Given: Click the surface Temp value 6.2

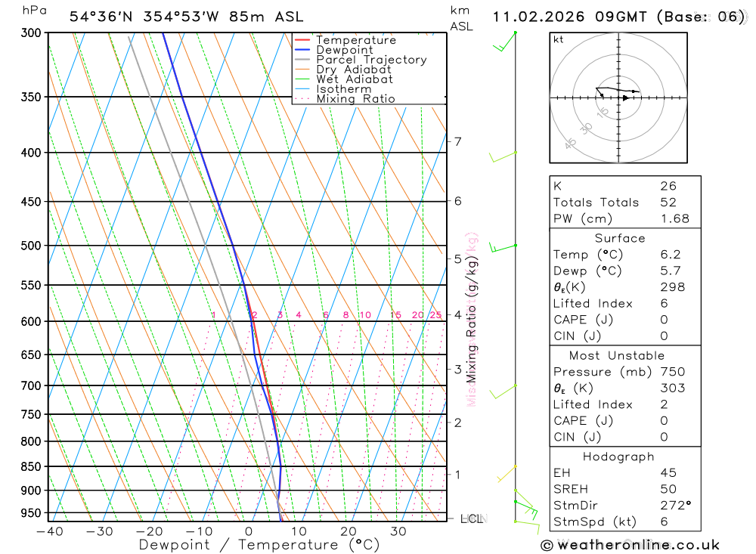Looking at the screenshot, I should [x=670, y=255].
